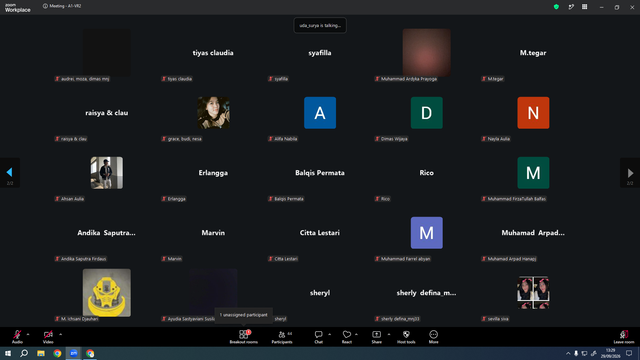Change layout with the grid View icon
Image resolution: width=640 pixels, height=360 pixels.
(584, 7)
